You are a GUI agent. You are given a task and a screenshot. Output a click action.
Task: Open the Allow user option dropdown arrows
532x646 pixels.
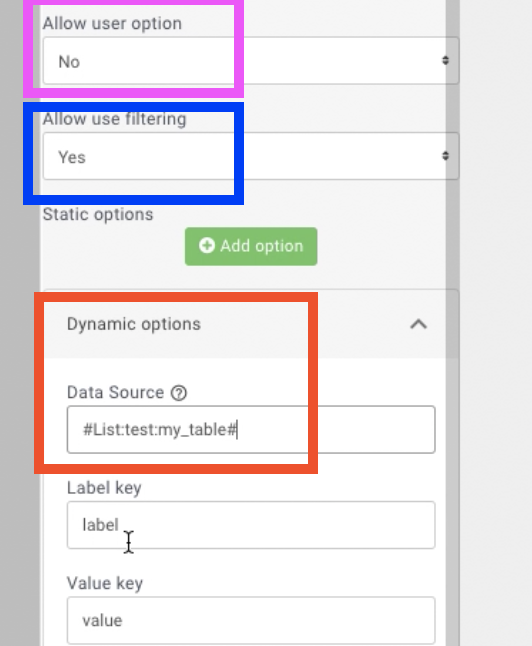point(445,61)
